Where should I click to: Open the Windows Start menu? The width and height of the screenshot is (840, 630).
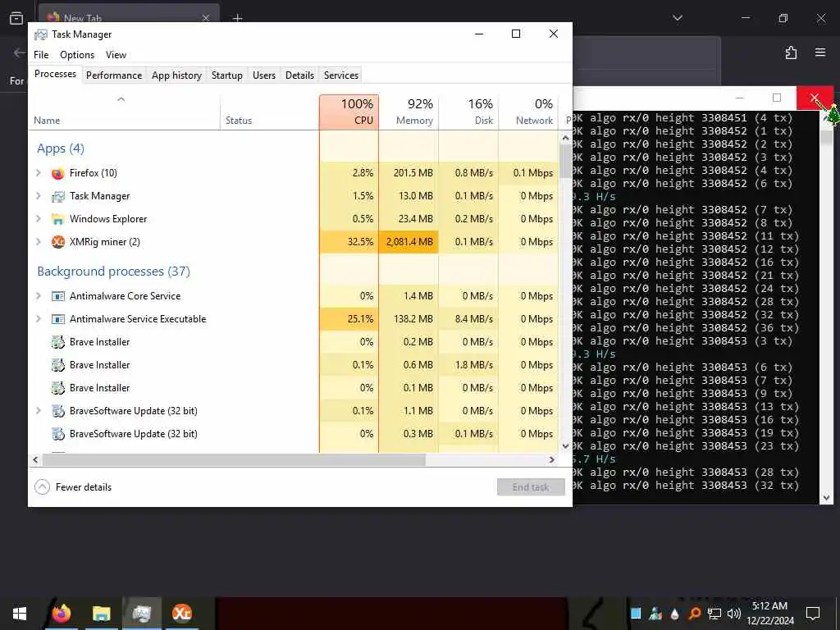coord(20,614)
